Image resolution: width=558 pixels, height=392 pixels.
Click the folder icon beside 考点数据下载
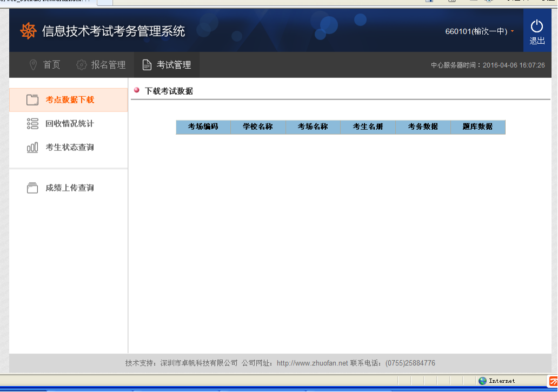(32, 100)
